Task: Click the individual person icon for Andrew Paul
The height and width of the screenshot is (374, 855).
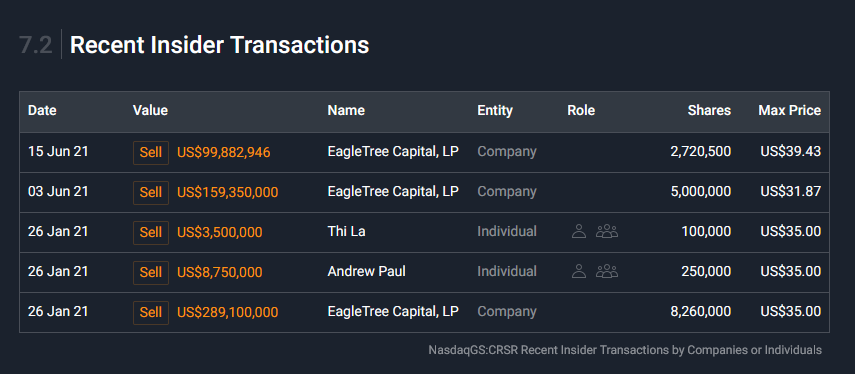Action: point(579,272)
